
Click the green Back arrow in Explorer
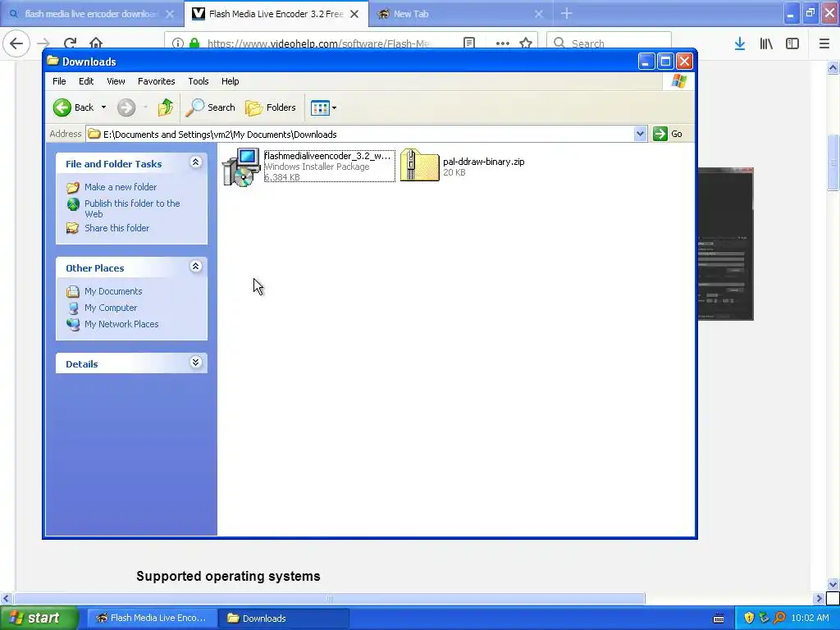[62, 107]
